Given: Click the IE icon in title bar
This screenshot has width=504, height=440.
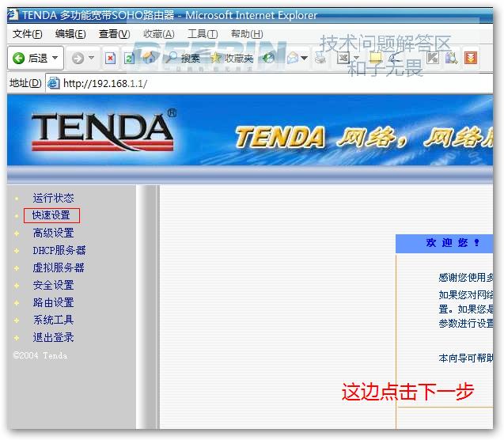Looking at the screenshot, I should coord(13,14).
